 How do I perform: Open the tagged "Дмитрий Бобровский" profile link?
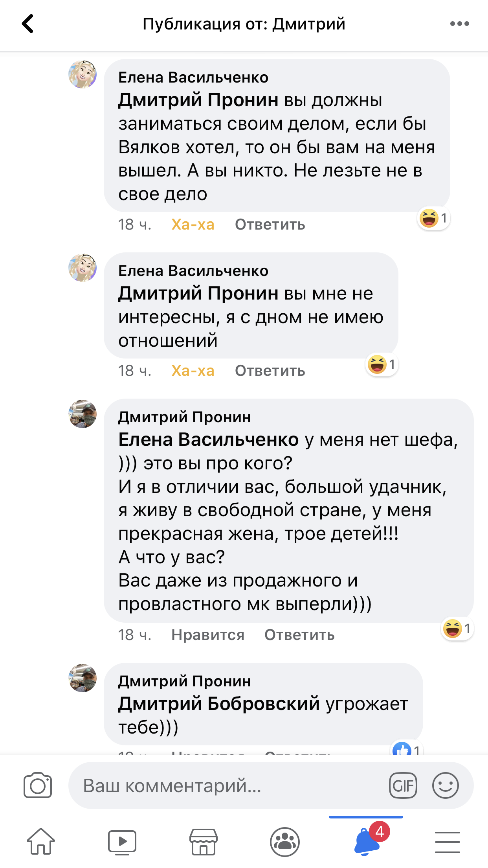coord(219,704)
